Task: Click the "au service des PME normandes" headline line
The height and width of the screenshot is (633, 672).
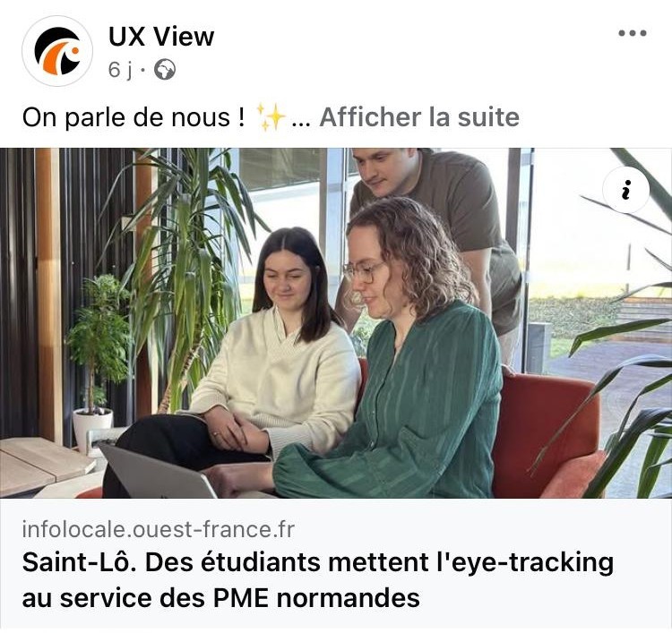Action: pyautogui.click(x=220, y=598)
